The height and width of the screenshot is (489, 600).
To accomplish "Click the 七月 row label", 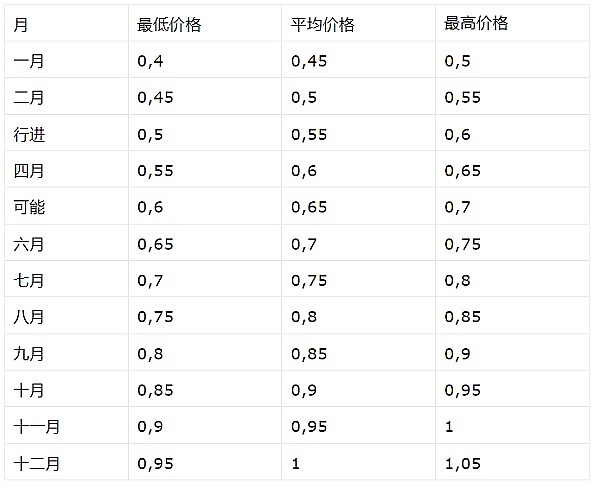I will (x=29, y=280).
